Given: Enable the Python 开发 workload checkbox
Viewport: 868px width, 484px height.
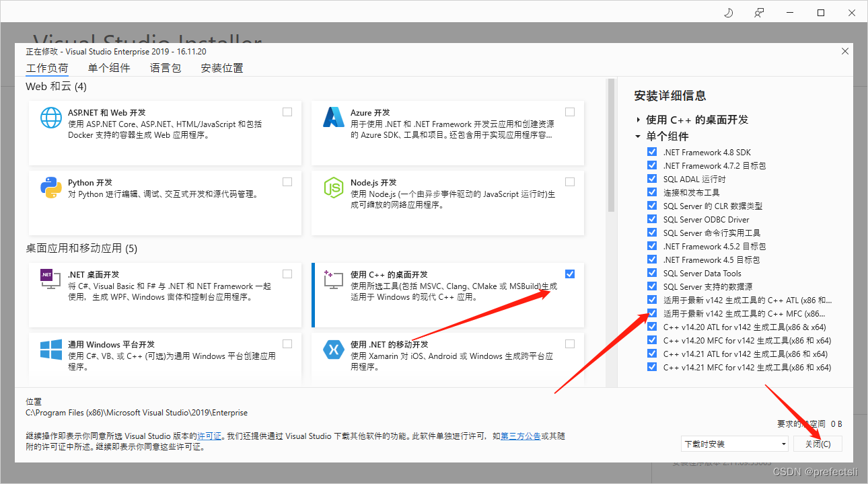Looking at the screenshot, I should tap(287, 182).
